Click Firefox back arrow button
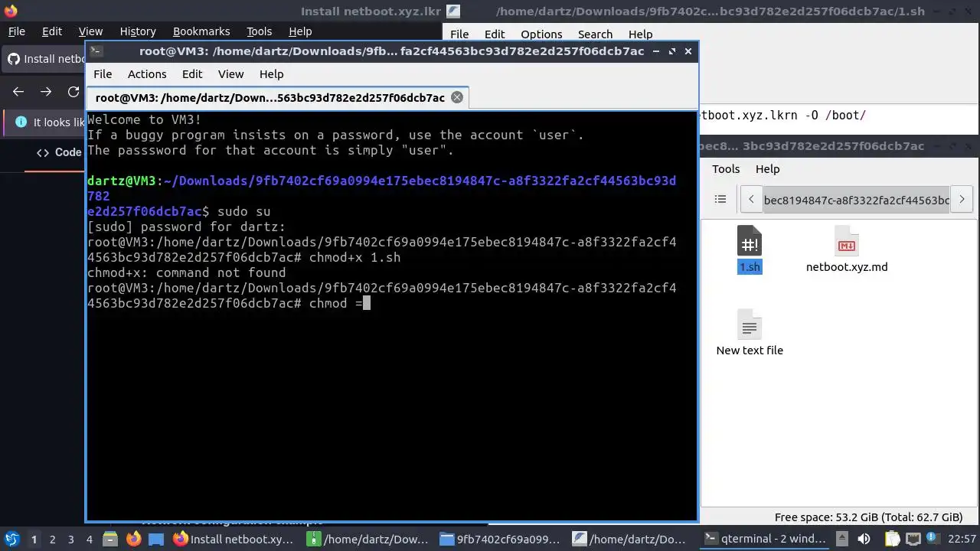Screen dimensions: 980x551 (18, 92)
